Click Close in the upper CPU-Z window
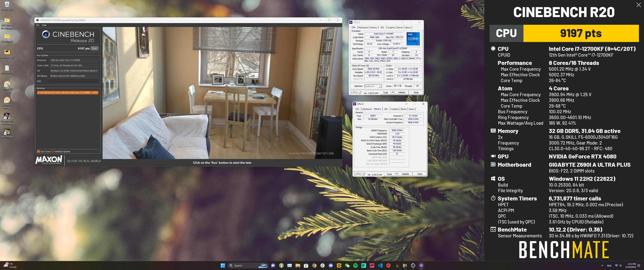The width and height of the screenshot is (644, 270). point(416,92)
